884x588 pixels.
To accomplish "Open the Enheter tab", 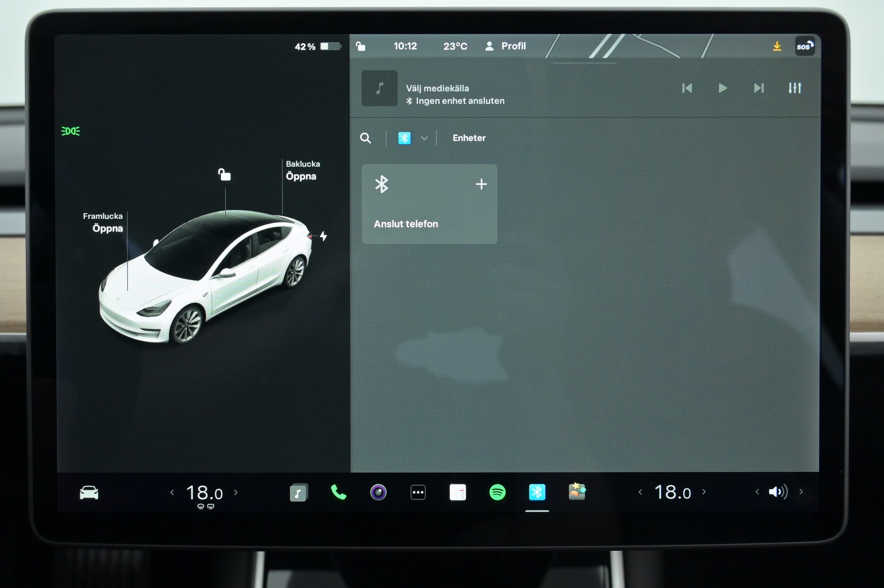I will [469, 138].
